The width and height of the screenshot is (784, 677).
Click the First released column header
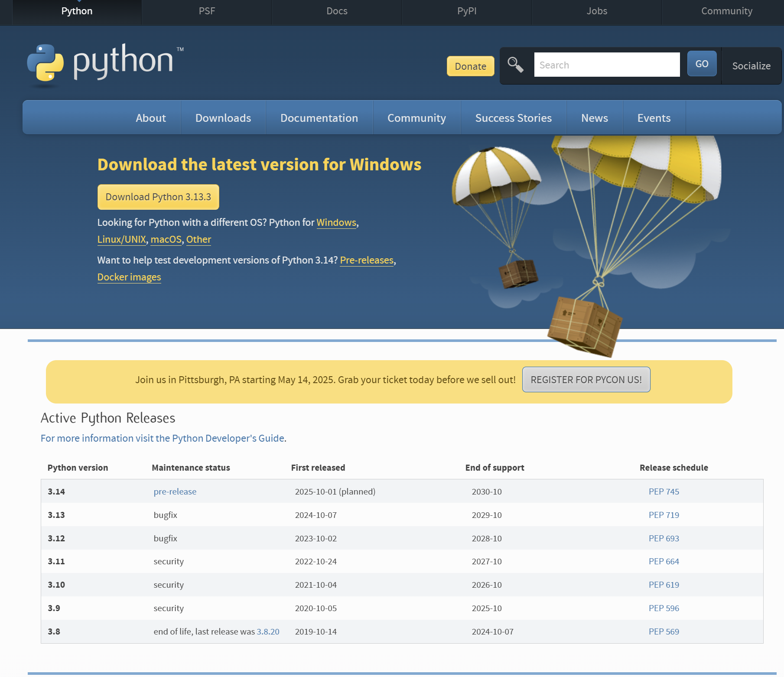pyautogui.click(x=318, y=468)
